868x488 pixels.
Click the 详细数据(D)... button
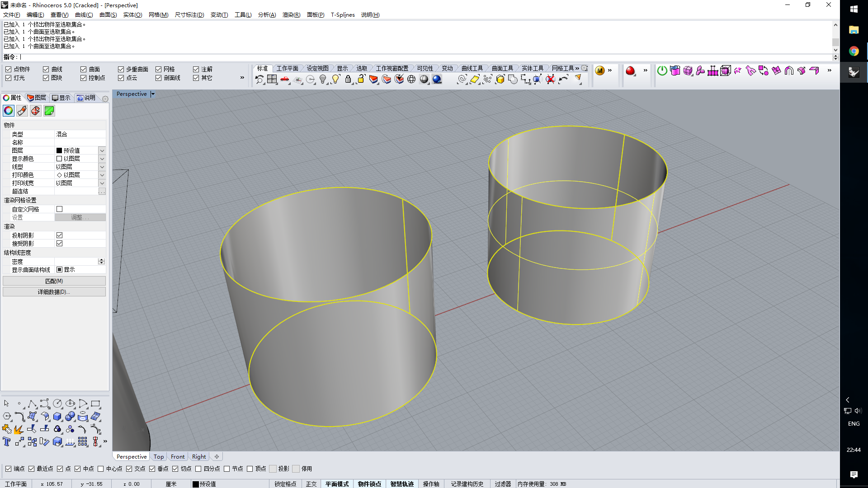coord(54,292)
